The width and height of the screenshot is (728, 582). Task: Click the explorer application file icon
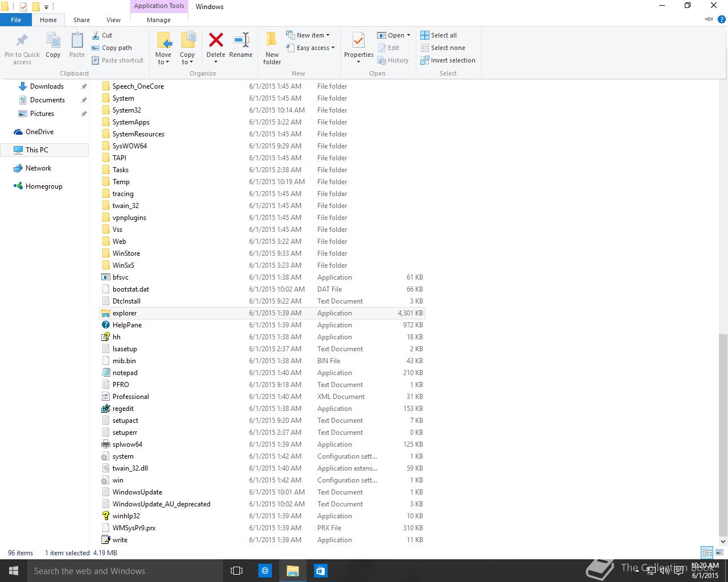tap(105, 313)
